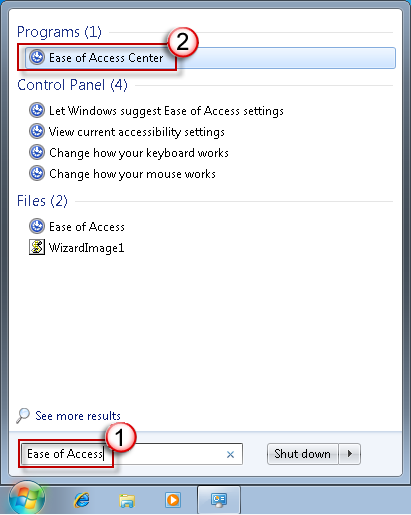Click the Windows Start orb

pyautogui.click(x=27, y=499)
